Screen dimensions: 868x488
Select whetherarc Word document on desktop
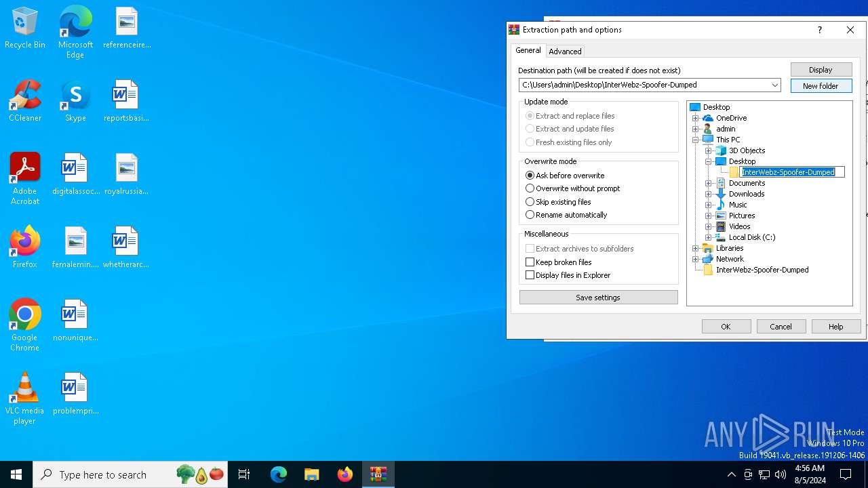[126, 247]
